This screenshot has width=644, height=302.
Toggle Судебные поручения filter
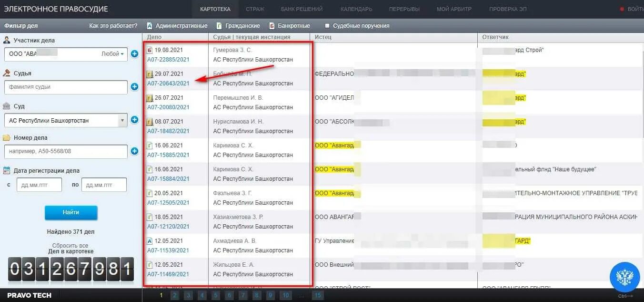coord(357,26)
